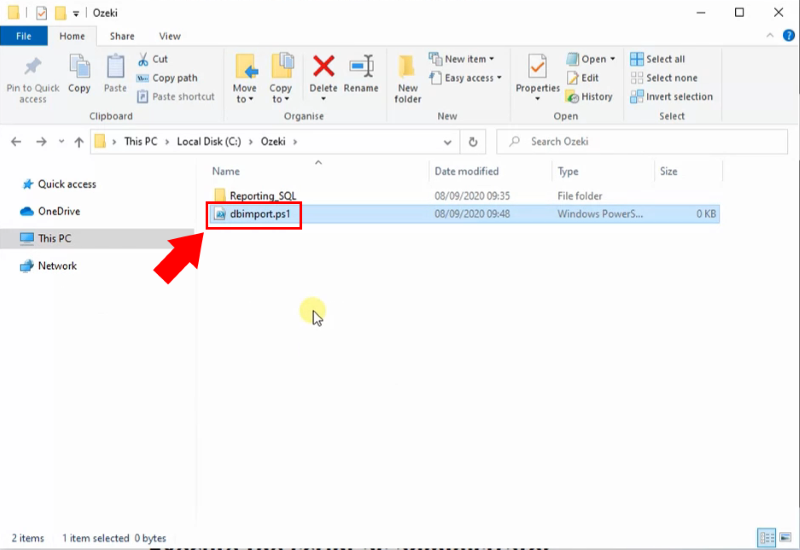This screenshot has width=800, height=550.
Task: Switch to large icons view layout
Action: [x=785, y=537]
